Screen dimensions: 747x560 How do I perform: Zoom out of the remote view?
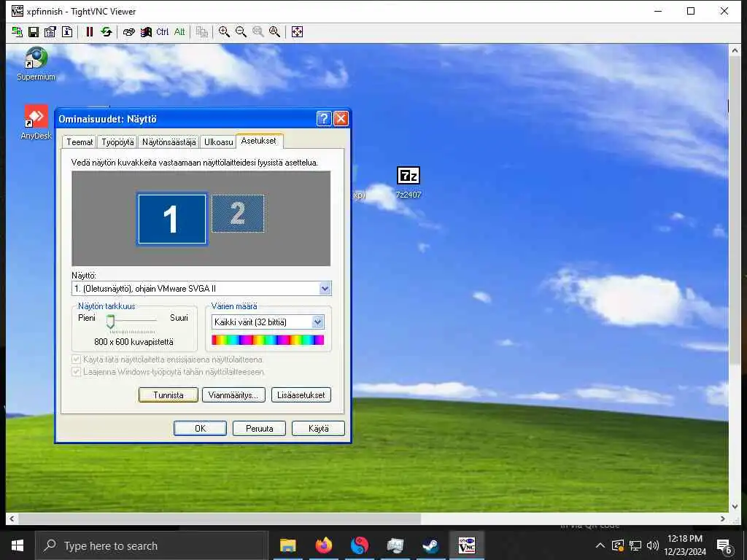coord(241,32)
